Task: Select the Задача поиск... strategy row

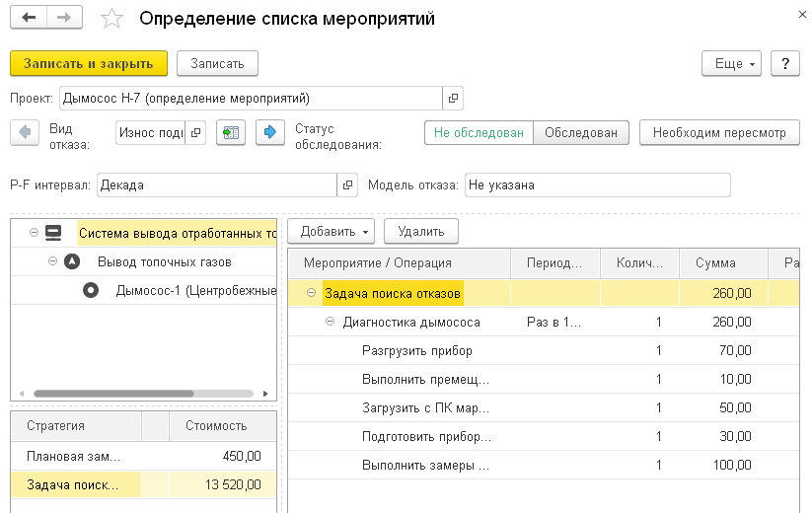Action: [143, 485]
